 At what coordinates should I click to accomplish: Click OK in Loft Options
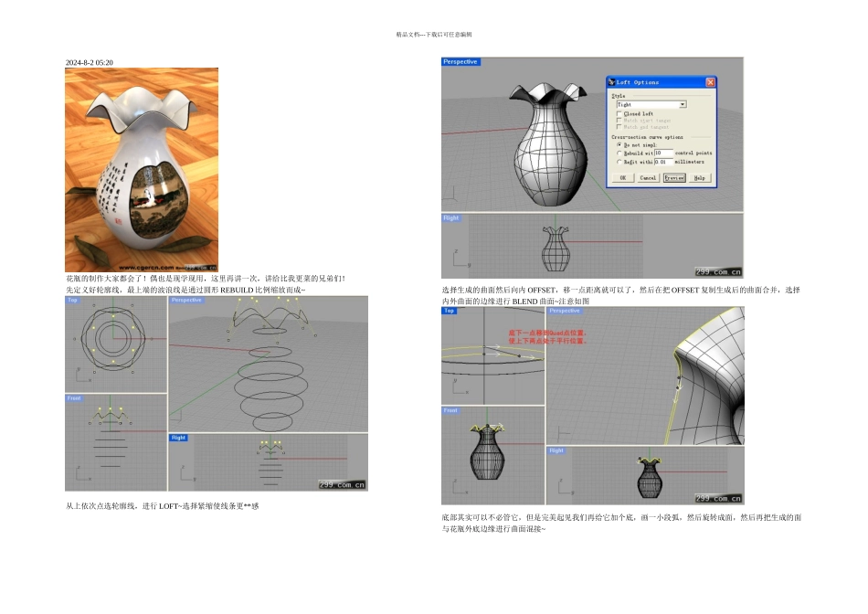point(623,178)
